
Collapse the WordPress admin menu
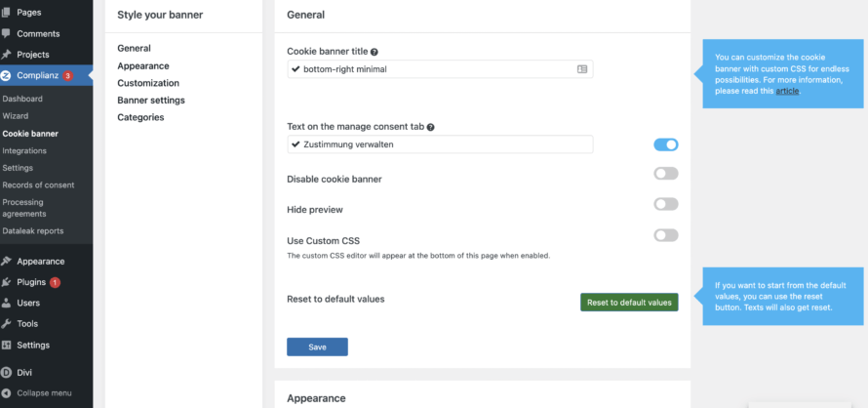[x=44, y=392]
